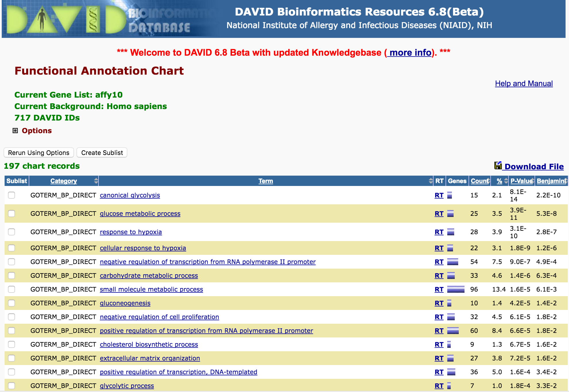Screen dimensions: 569x392
Task: Open the Help and Manual link
Action: [524, 84]
